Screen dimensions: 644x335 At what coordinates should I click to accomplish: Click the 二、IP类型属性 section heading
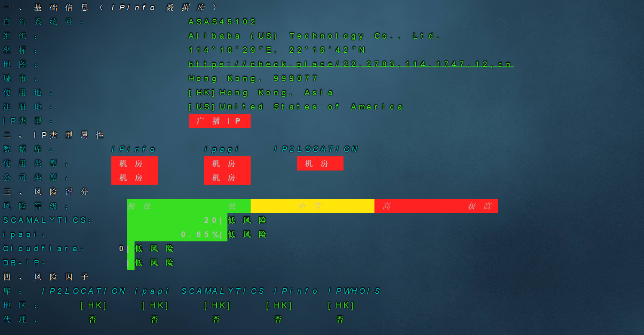pos(54,135)
